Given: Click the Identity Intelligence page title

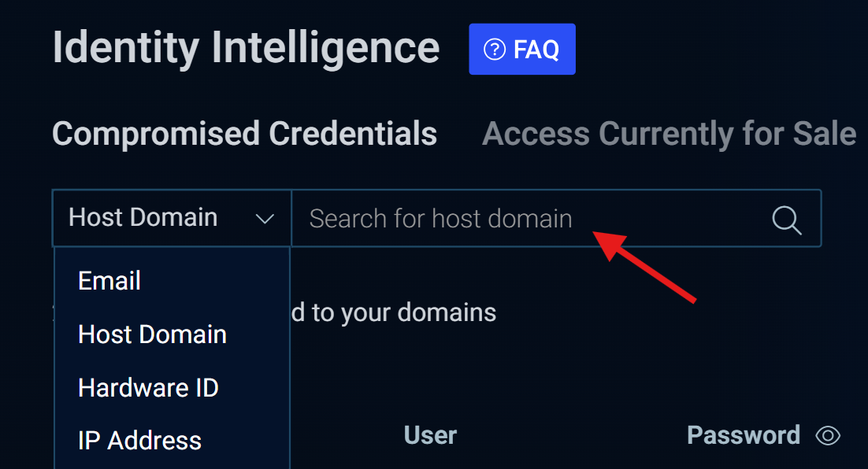Looking at the screenshot, I should click(x=246, y=48).
